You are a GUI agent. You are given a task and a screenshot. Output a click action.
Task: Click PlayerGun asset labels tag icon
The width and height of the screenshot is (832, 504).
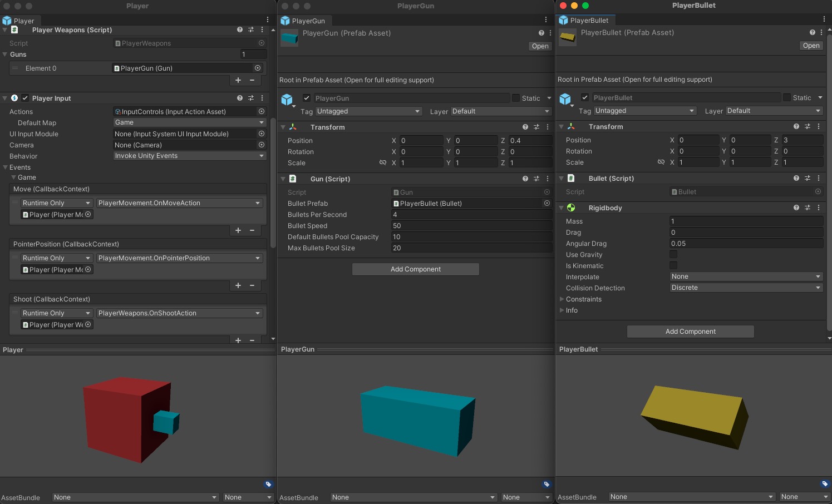(x=547, y=484)
